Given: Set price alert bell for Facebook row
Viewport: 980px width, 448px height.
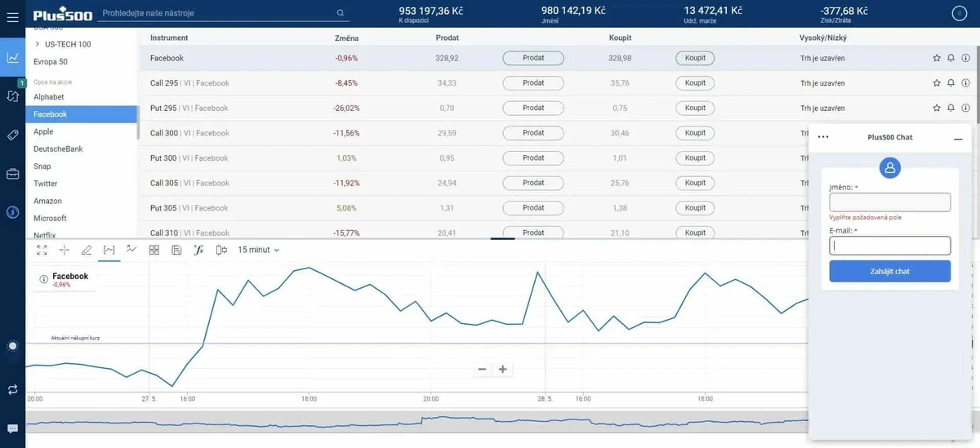Looking at the screenshot, I should coord(951,58).
